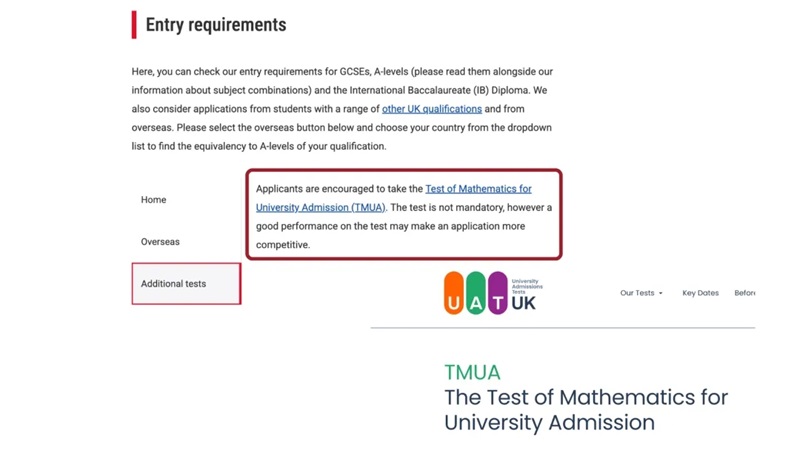Open the Key Dates menu item

pos(700,293)
